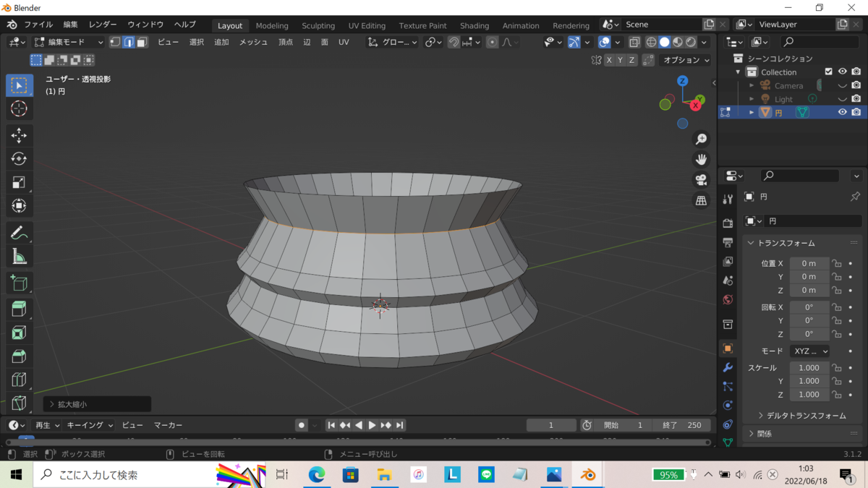Image resolution: width=868 pixels, height=488 pixels.
Task: Hide the 円 object in viewport
Action: (x=842, y=112)
